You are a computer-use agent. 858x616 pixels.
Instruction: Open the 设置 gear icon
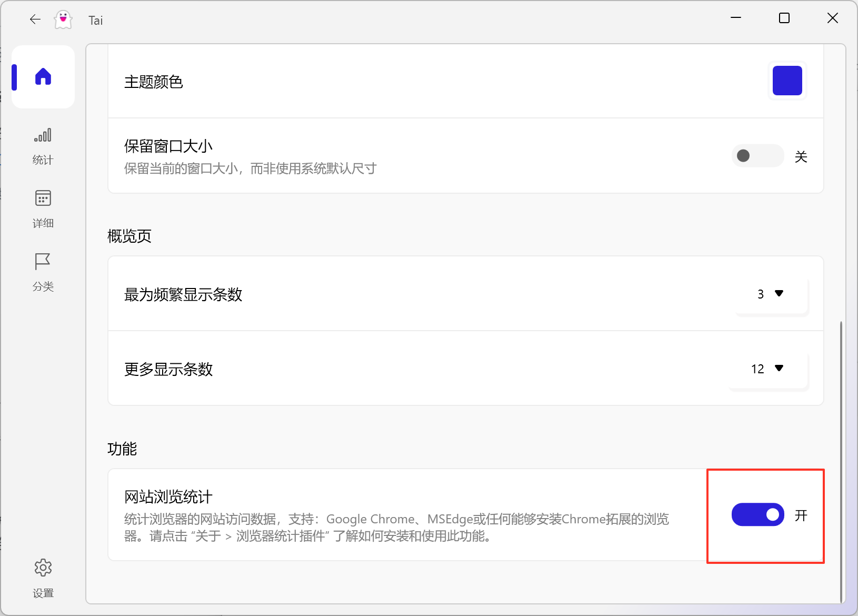point(43,568)
